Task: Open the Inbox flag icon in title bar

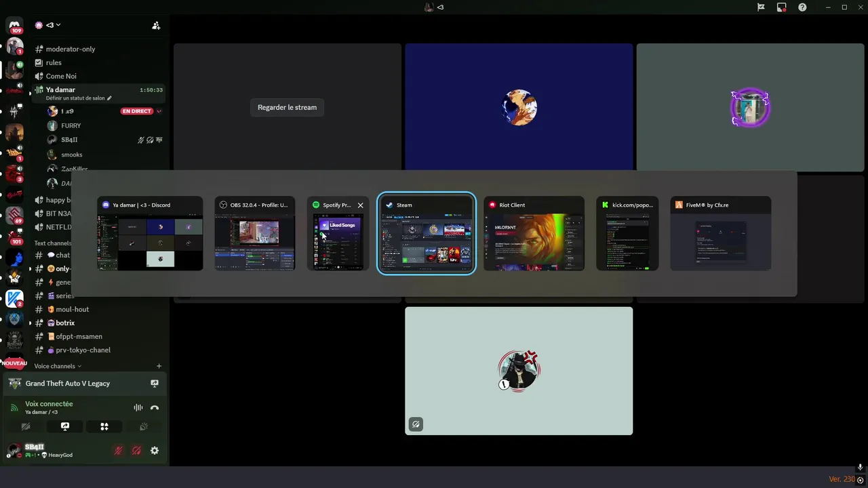Action: click(x=761, y=7)
